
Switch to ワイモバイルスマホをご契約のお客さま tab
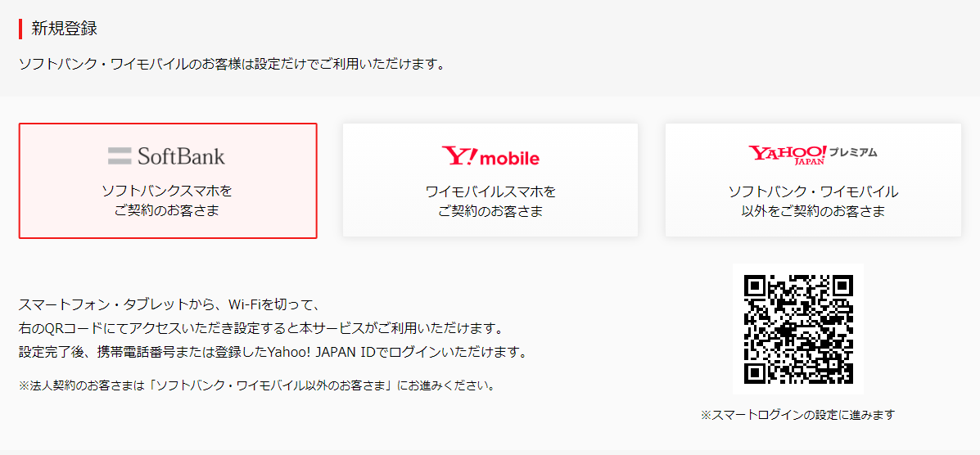[x=490, y=180]
